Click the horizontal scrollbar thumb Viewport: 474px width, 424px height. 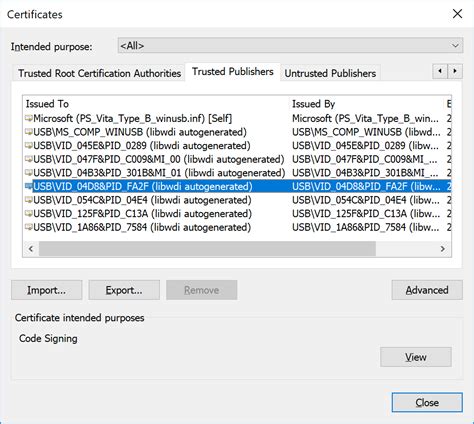point(207,249)
